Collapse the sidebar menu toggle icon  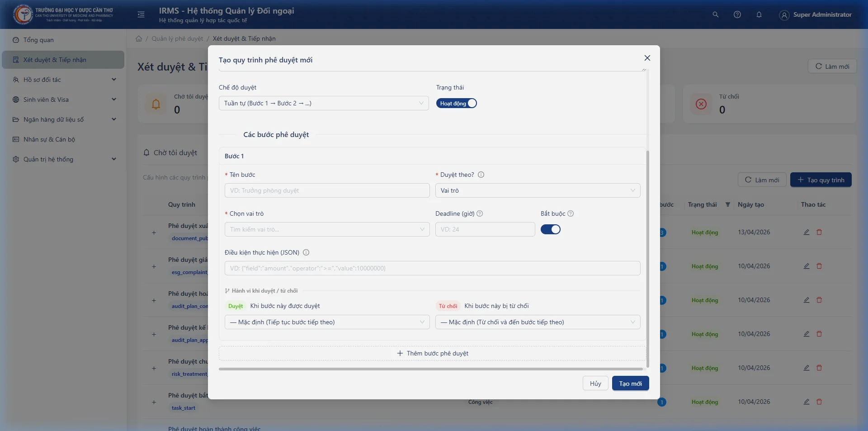(x=141, y=14)
